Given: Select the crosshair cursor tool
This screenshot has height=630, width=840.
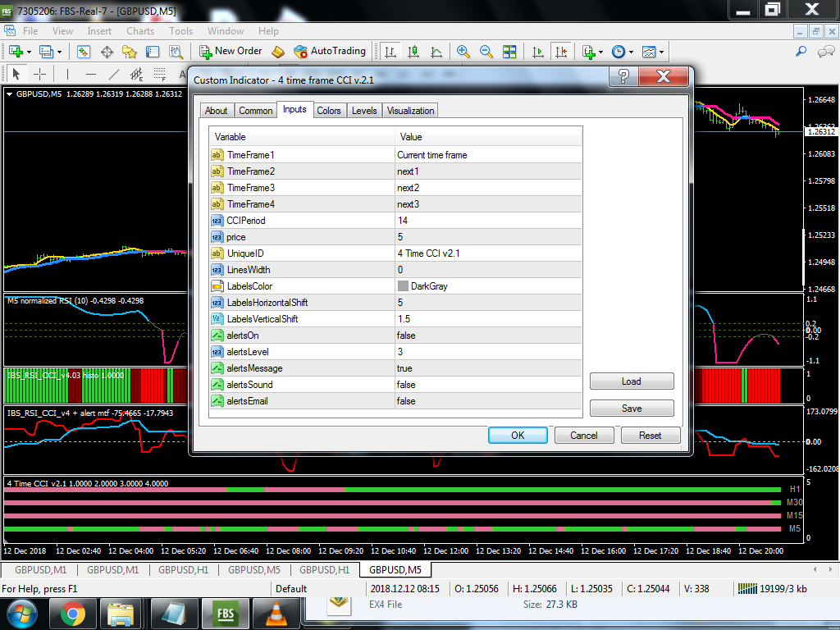Looking at the screenshot, I should click(x=39, y=75).
